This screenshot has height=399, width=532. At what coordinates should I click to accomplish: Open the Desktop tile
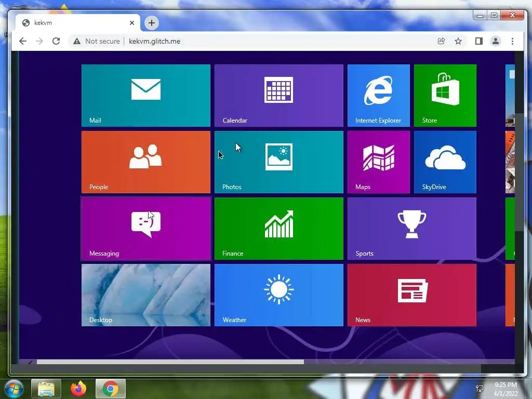(x=146, y=295)
